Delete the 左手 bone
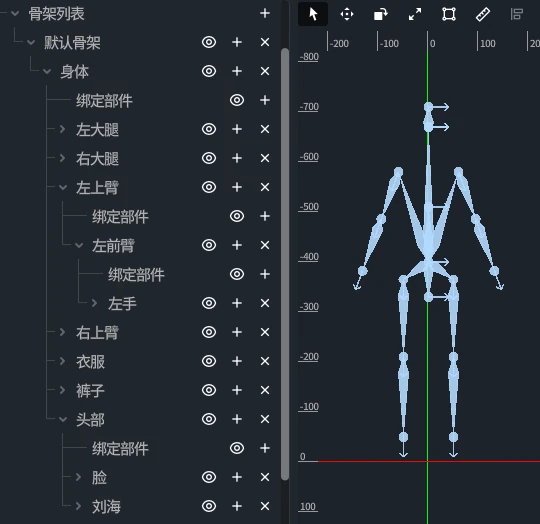540x524 pixels. pyautogui.click(x=264, y=303)
